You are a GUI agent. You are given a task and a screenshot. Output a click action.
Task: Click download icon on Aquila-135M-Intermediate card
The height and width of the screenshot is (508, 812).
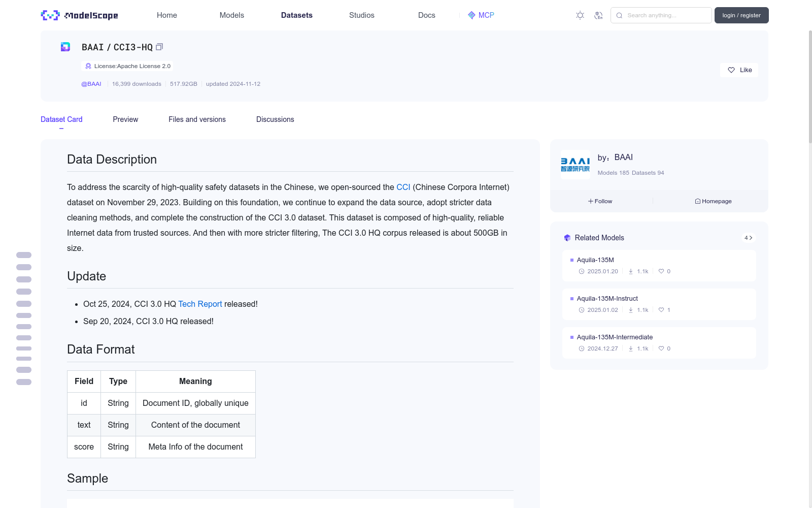coord(631,348)
